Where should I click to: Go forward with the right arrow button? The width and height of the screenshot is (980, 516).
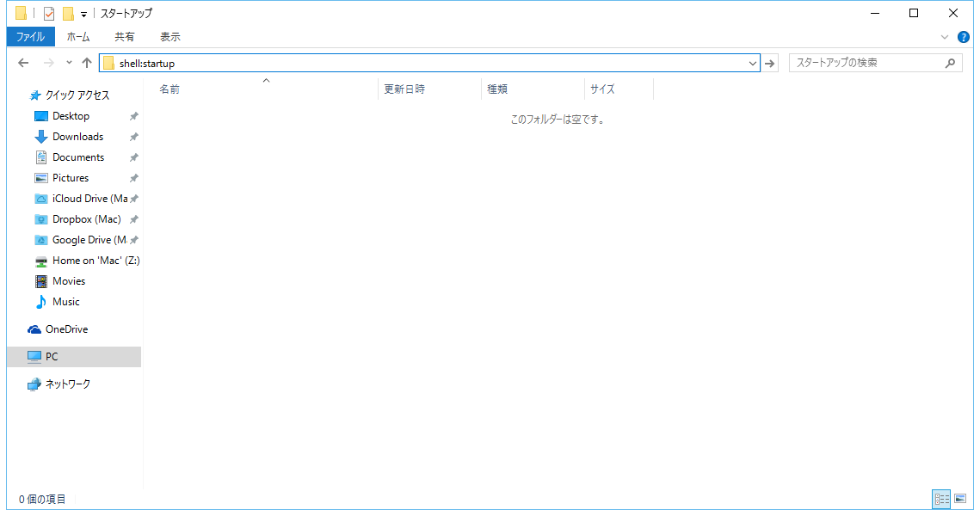(x=48, y=63)
